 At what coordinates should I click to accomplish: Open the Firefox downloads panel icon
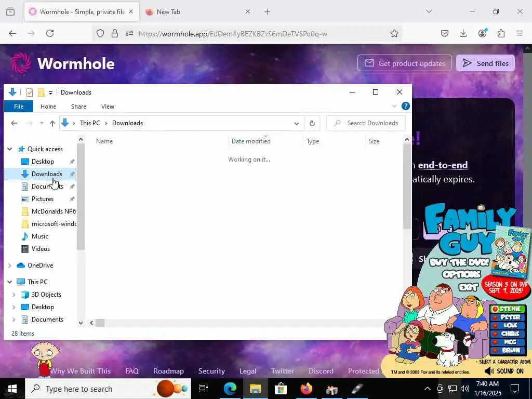(463, 33)
